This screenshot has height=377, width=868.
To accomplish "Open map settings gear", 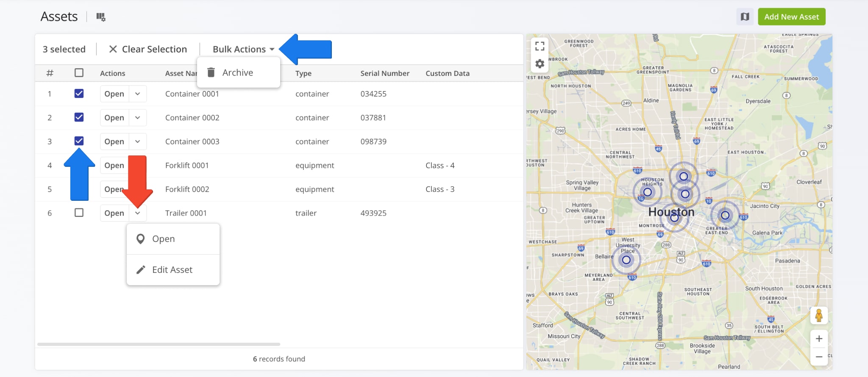I will (540, 64).
